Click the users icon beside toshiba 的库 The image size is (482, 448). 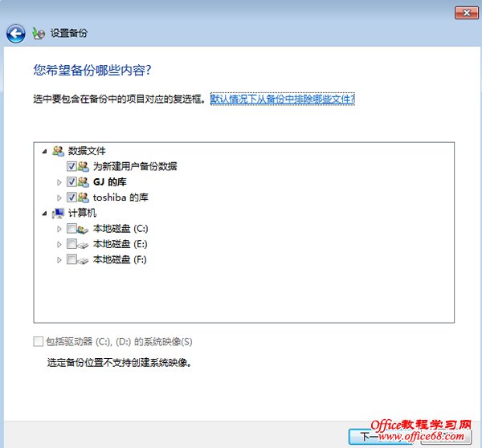coord(84,198)
